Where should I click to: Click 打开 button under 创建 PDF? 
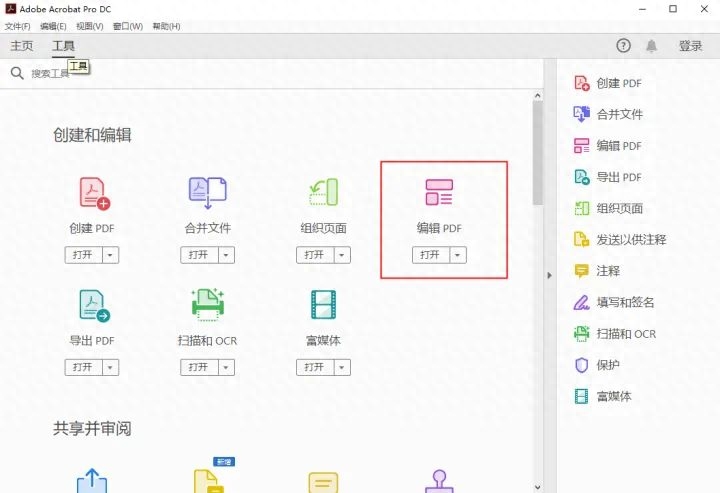pyautogui.click(x=83, y=255)
